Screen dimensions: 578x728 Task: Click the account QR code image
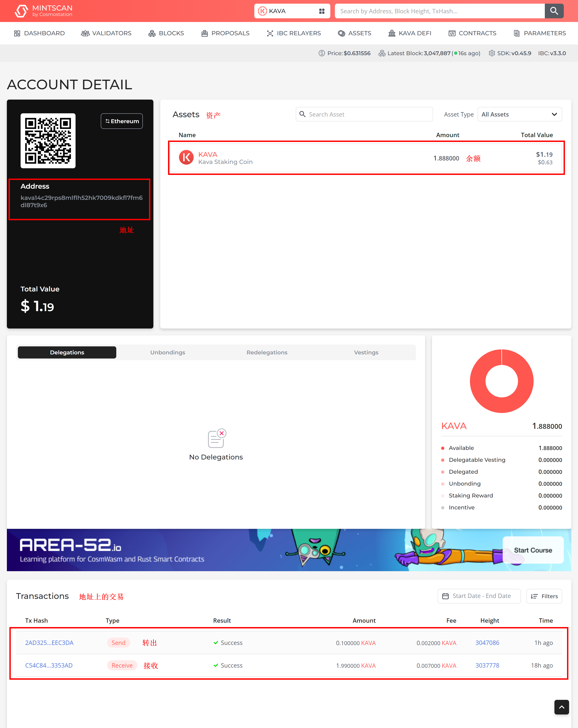[x=48, y=141]
